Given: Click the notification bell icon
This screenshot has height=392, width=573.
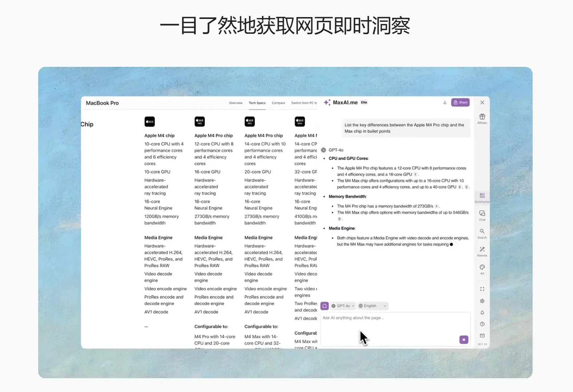Looking at the screenshot, I should point(482,313).
